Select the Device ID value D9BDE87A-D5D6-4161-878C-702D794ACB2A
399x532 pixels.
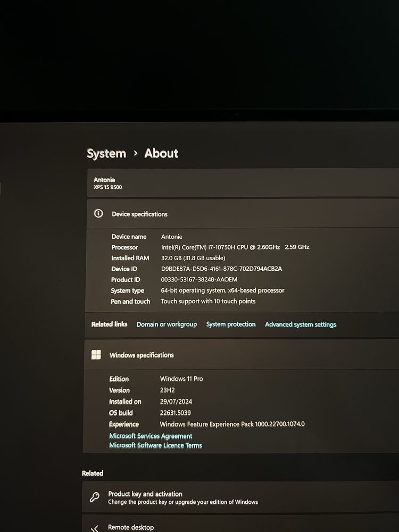(x=221, y=269)
